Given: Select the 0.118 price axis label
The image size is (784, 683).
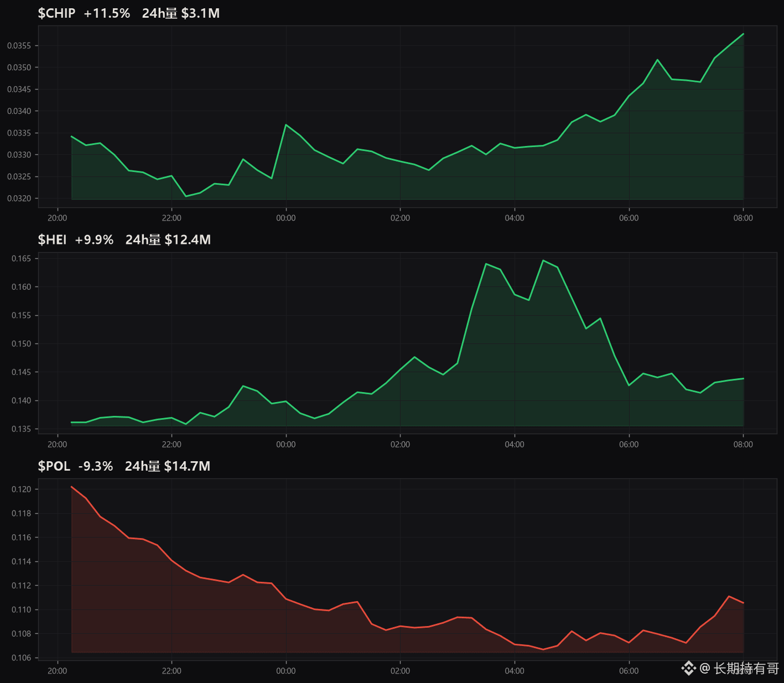Looking at the screenshot, I should pyautogui.click(x=21, y=514).
